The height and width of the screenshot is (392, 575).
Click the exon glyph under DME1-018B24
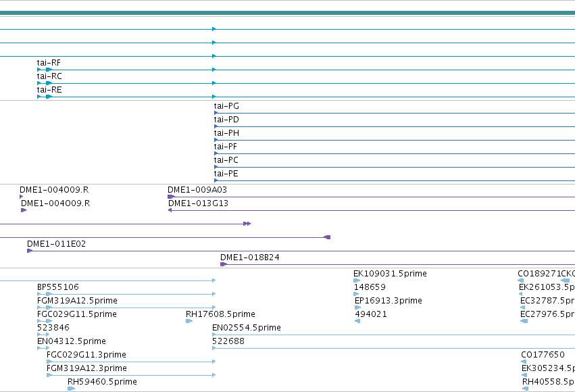coord(224,264)
